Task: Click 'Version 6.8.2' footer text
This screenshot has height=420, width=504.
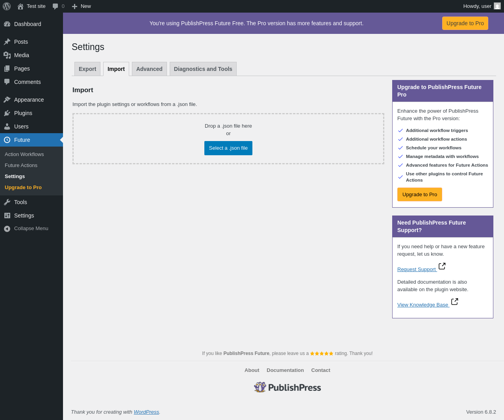Action: [481, 412]
